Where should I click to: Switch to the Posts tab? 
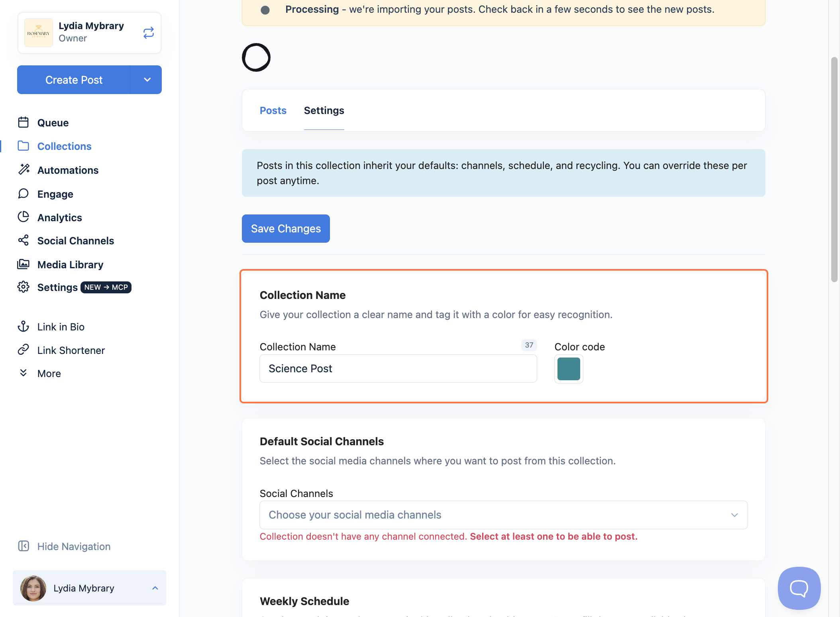(273, 110)
